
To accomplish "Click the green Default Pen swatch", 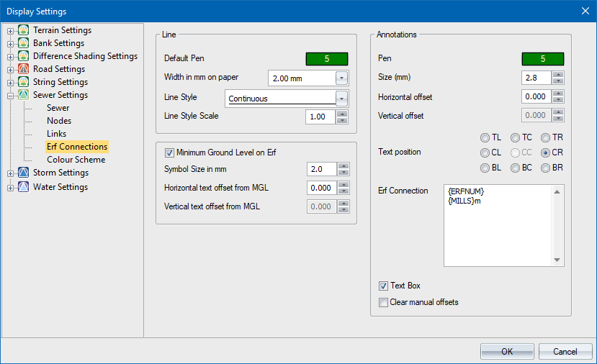I will (x=326, y=58).
